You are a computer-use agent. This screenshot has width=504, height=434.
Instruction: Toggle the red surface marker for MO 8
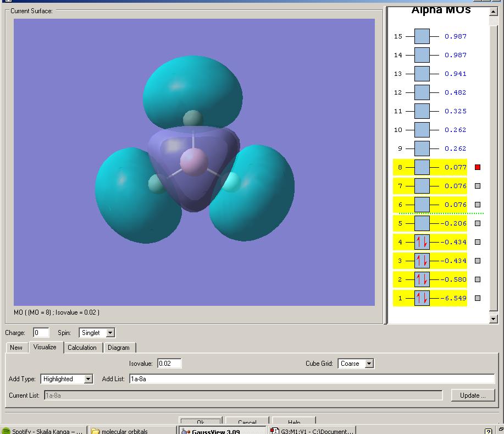click(x=478, y=167)
